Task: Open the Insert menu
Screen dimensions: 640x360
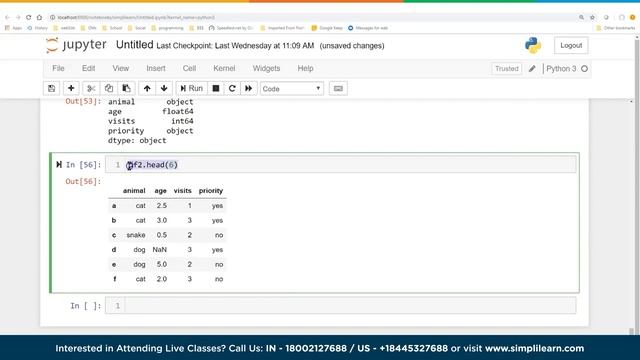Action: (156, 68)
